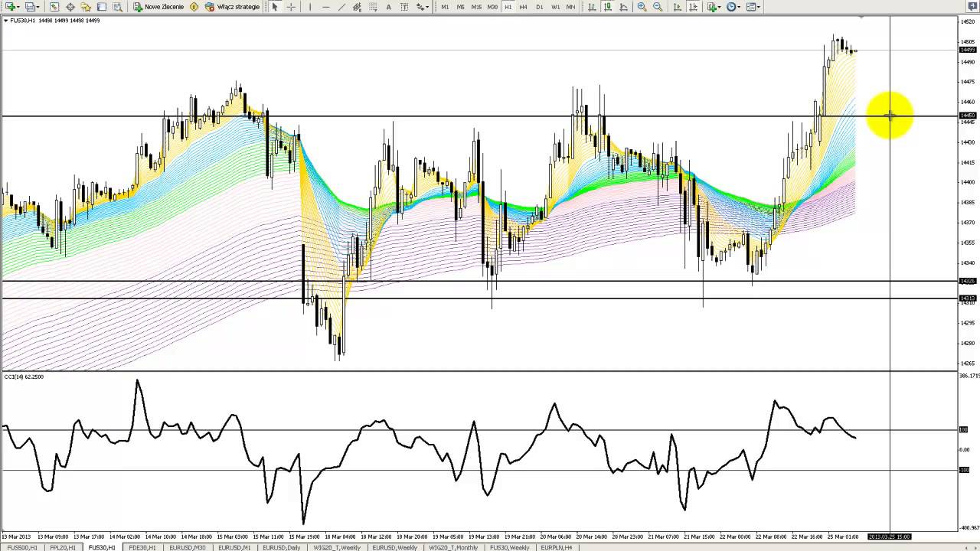Toggle the M1 timeframe

[x=445, y=7]
